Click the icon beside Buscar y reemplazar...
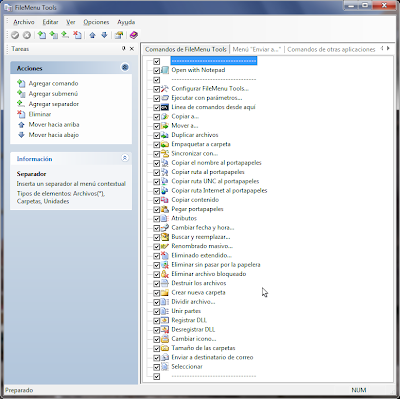This screenshot has height=399, width=400. [165, 237]
